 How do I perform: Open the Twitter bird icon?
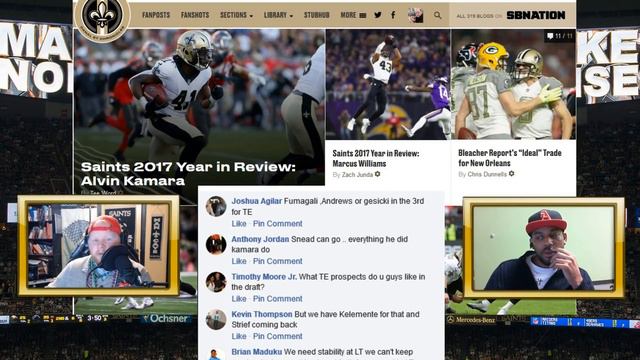pyautogui.click(x=378, y=15)
